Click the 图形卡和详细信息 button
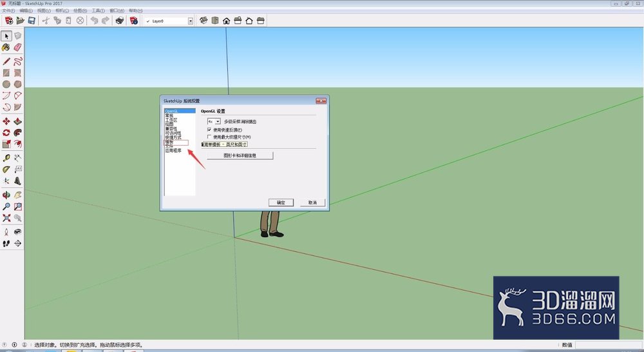 pos(240,155)
